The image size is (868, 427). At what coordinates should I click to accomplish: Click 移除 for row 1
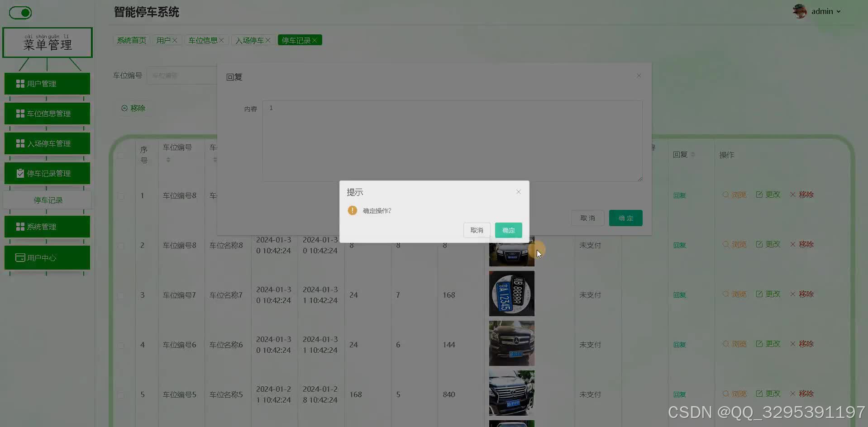[802, 195]
